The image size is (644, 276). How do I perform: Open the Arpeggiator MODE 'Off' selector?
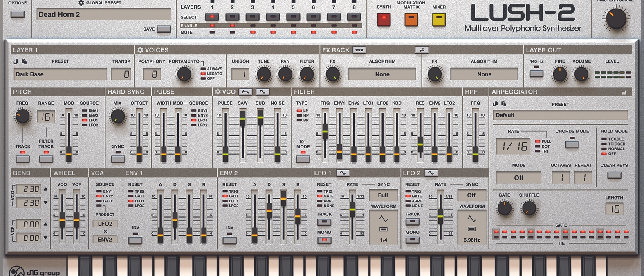pyautogui.click(x=518, y=177)
